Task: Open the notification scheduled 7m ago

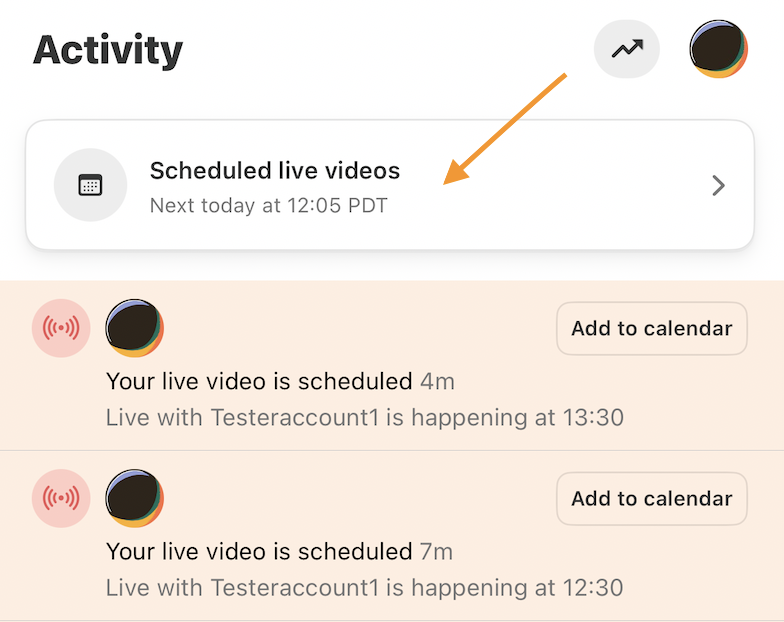Action: point(392,536)
